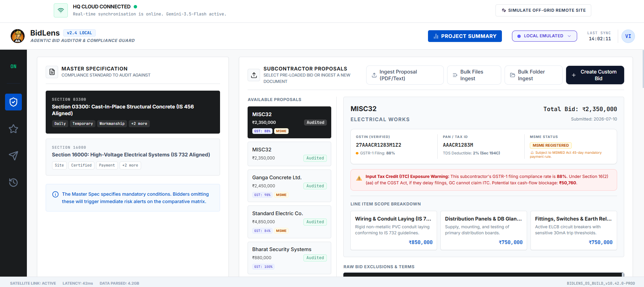
Task: Select Section 03300 structural concrete spec card
Action: pyautogui.click(x=133, y=112)
